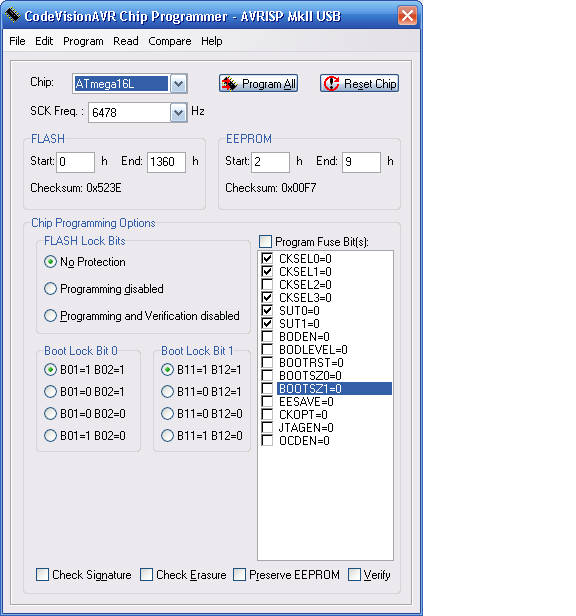Click the Program All button
576x616 pixels.
(x=259, y=83)
